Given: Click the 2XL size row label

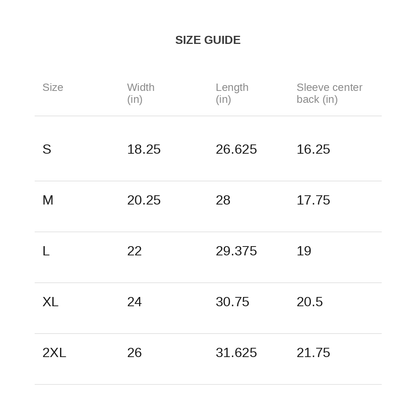Looking at the screenshot, I should click(54, 353).
